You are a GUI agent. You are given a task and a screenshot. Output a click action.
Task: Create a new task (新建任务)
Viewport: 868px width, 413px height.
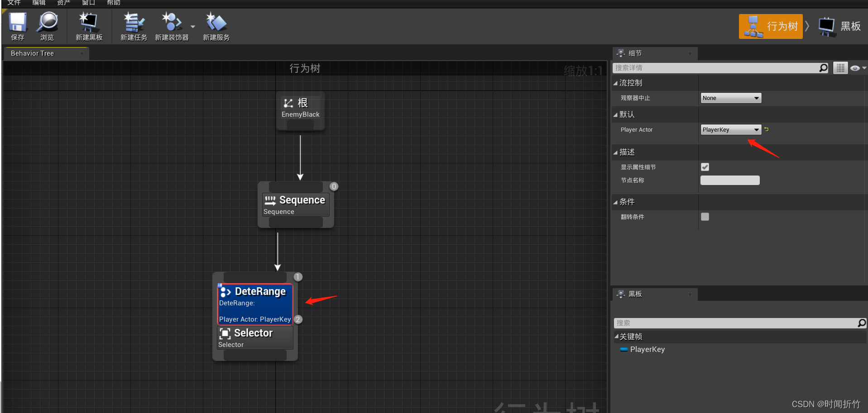click(x=134, y=27)
